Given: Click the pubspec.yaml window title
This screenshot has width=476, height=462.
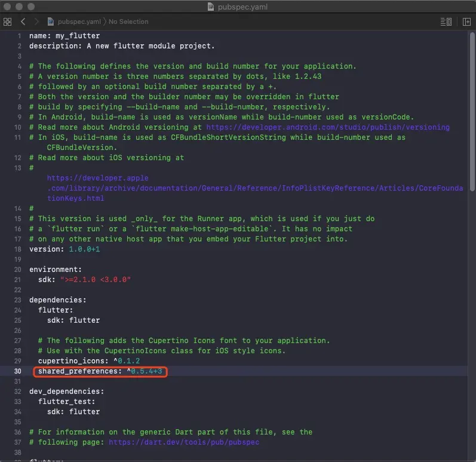Looking at the screenshot, I should (242, 7).
